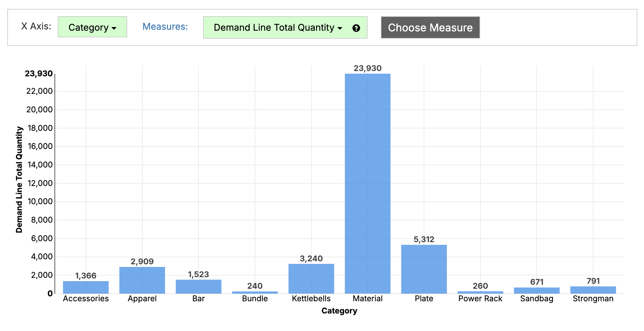Click the Bundle axis label
This screenshot has height=331, width=644.
coord(255,299)
